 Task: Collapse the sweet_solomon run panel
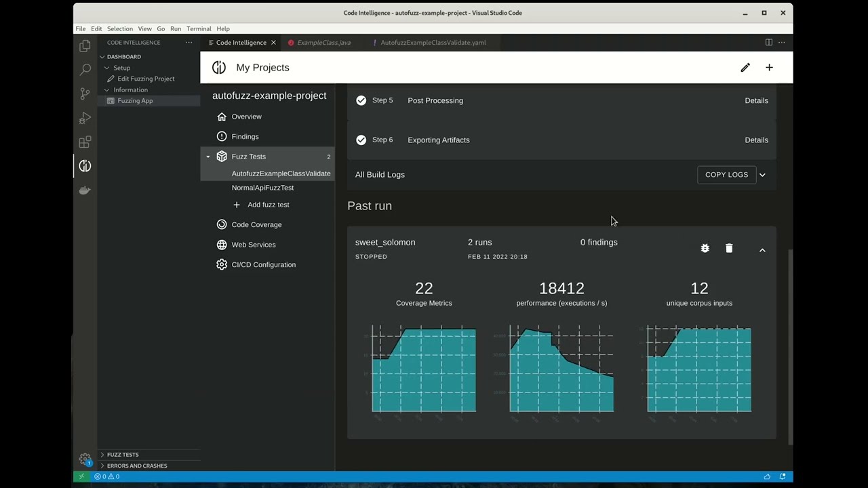point(762,250)
